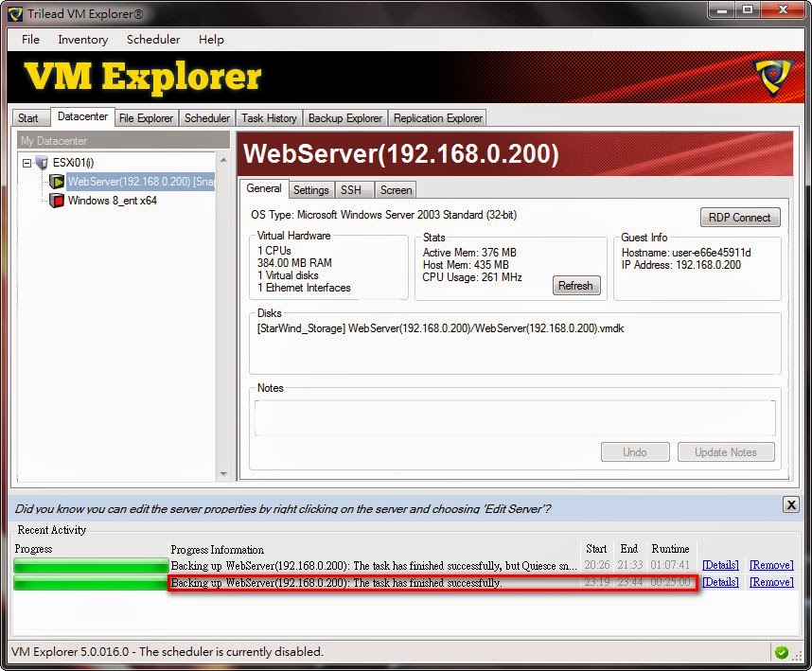Click the Trilead shield logo in banner
Image resolution: width=812 pixels, height=671 pixels.
(774, 78)
